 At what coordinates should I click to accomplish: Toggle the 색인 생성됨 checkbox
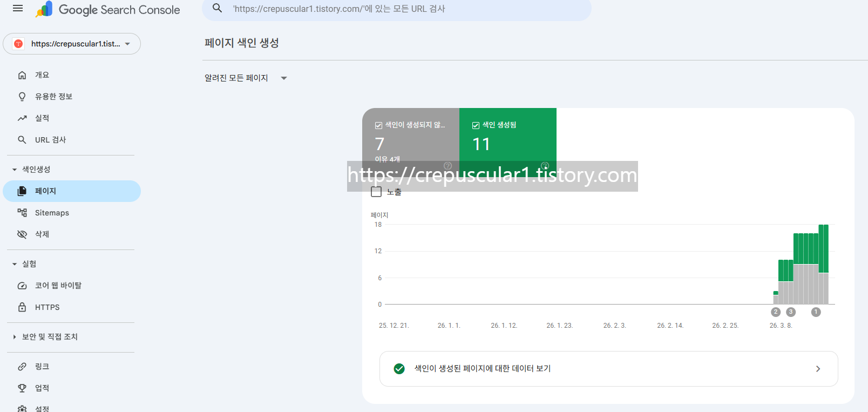476,125
